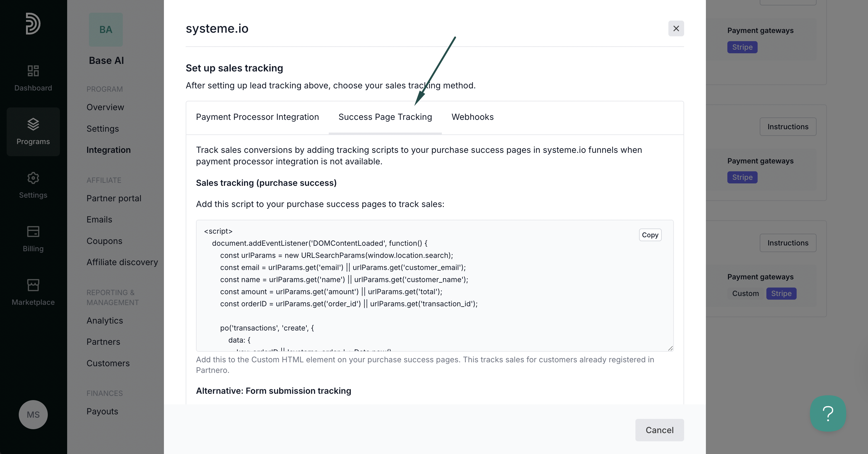Copy the sales tracking script
This screenshot has width=868, height=454.
tap(650, 235)
